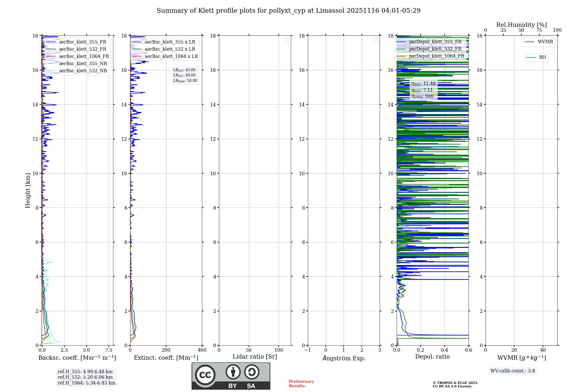This screenshot has height=392, width=577.
Task: Click aerBsc_klett_532 x LR legend entry
Action: click(x=170, y=49)
